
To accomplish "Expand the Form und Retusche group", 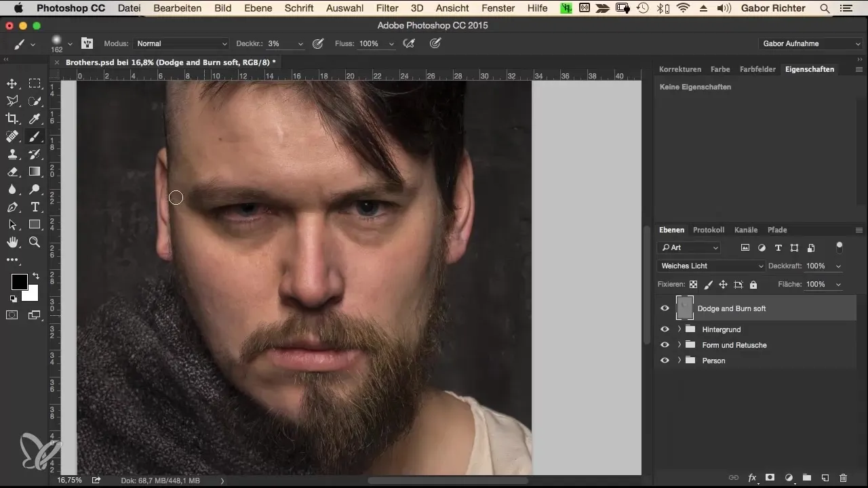I will point(679,345).
